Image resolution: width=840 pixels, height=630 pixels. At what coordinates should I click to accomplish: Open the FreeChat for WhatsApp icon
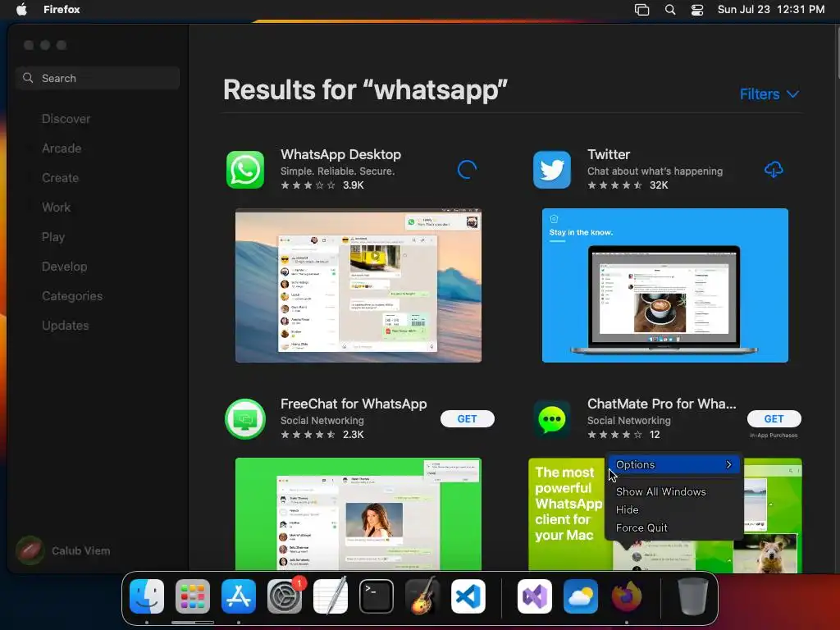(x=245, y=419)
